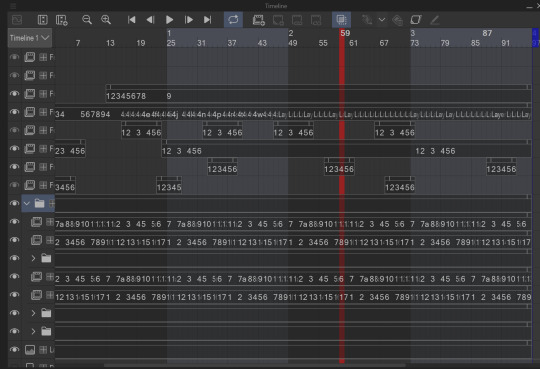Show the dimmed track with four '12 3 456' clips
This screenshot has height=369, width=540.
click(x=14, y=130)
